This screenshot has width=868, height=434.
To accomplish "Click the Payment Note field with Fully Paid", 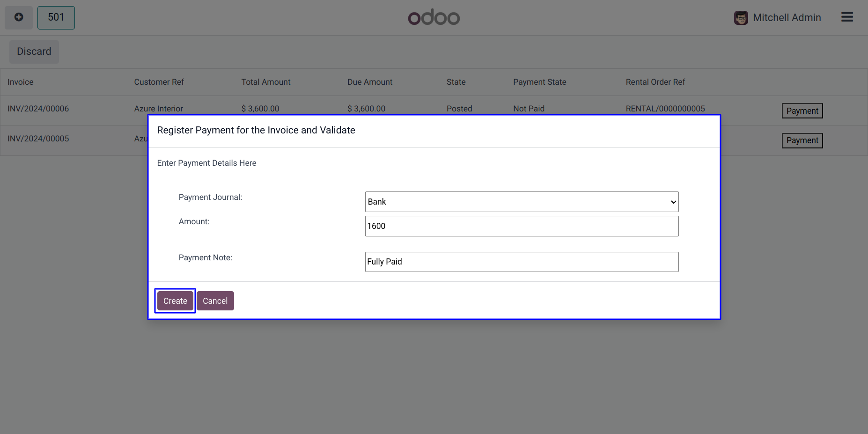I will tap(522, 262).
